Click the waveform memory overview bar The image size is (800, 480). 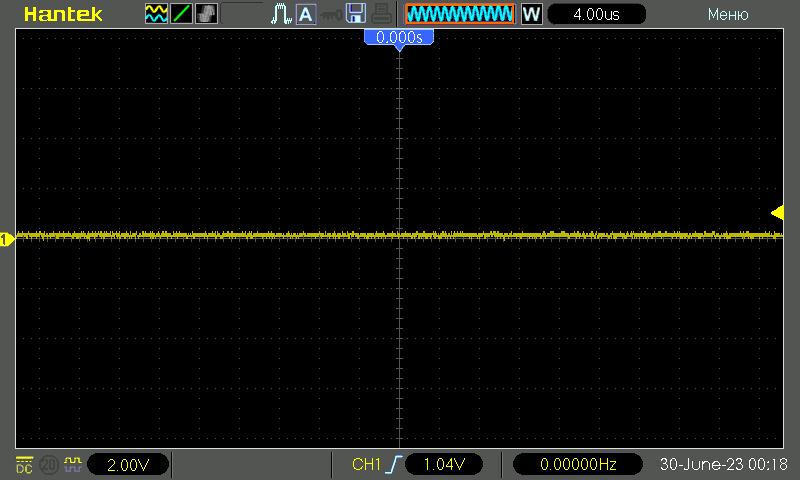(460, 14)
